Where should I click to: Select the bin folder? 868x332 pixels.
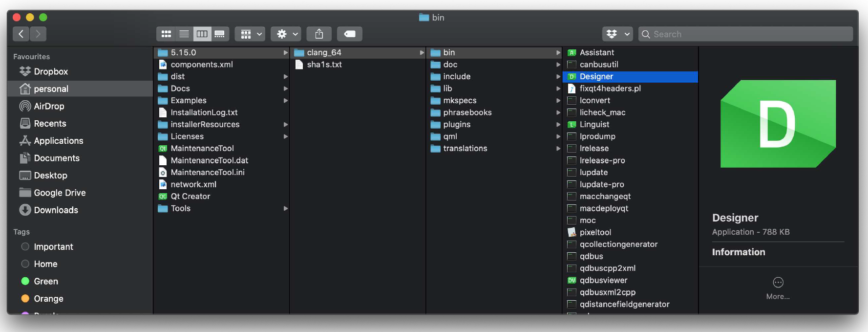click(x=494, y=52)
